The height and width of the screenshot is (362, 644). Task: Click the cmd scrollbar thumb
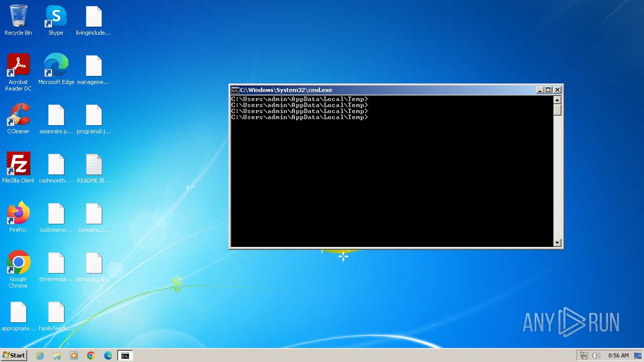(x=557, y=109)
